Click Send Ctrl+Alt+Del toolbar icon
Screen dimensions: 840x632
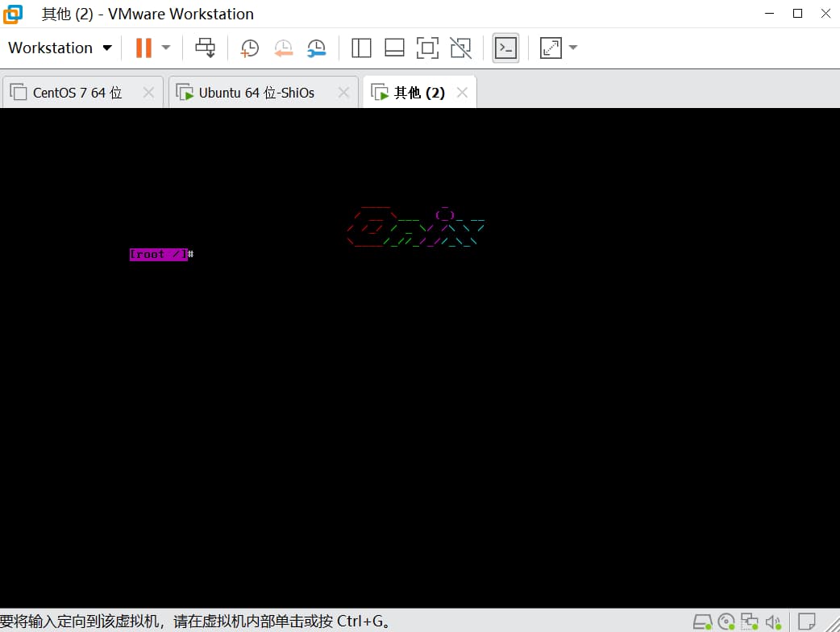206,48
